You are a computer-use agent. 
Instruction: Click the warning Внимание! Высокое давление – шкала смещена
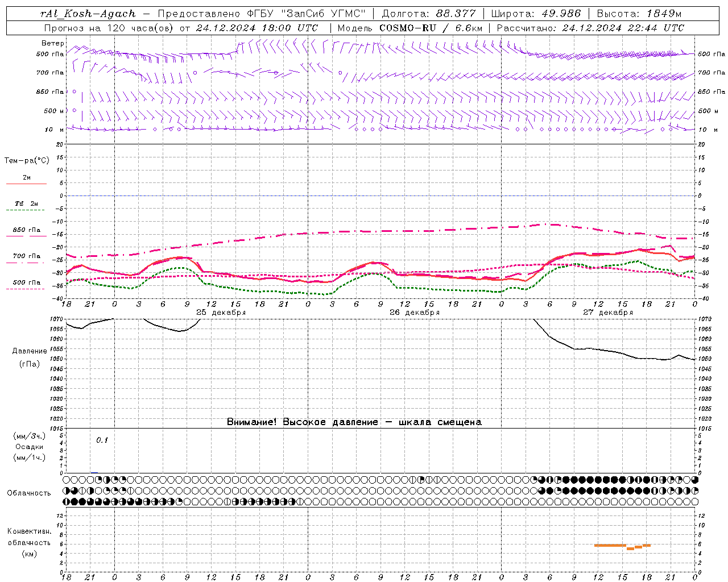(x=354, y=422)
